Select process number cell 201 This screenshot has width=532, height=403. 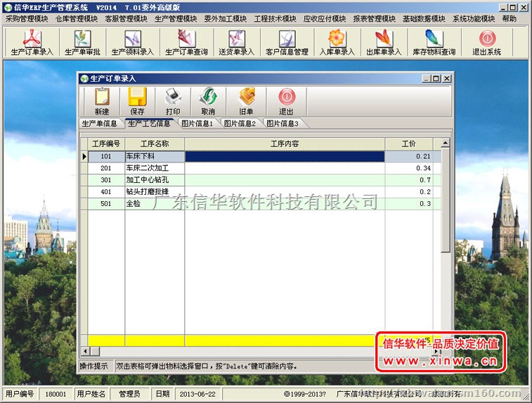[106, 168]
